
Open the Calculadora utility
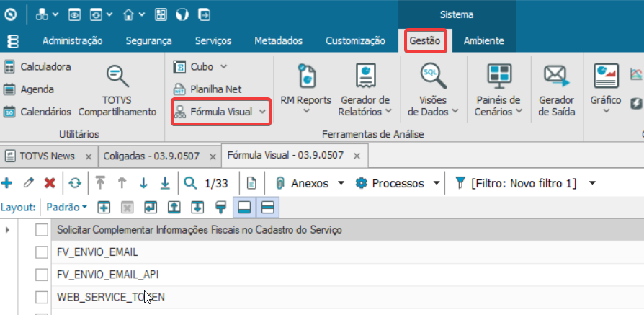click(37, 66)
